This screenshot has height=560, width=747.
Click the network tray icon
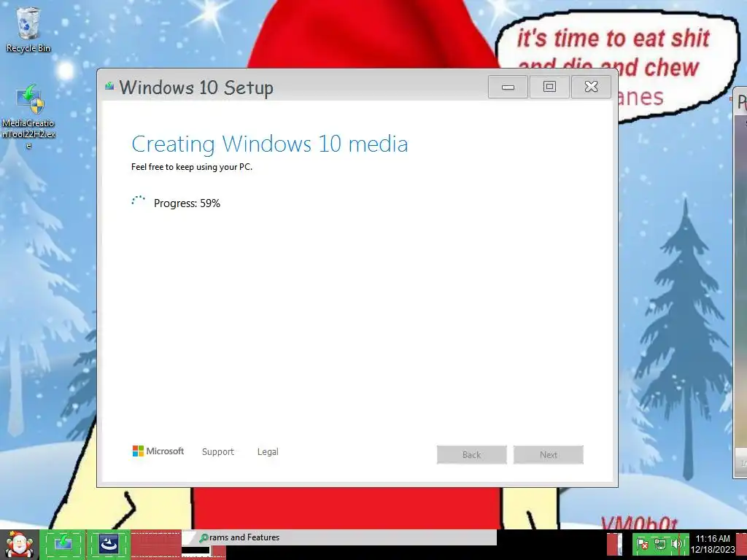(659, 544)
